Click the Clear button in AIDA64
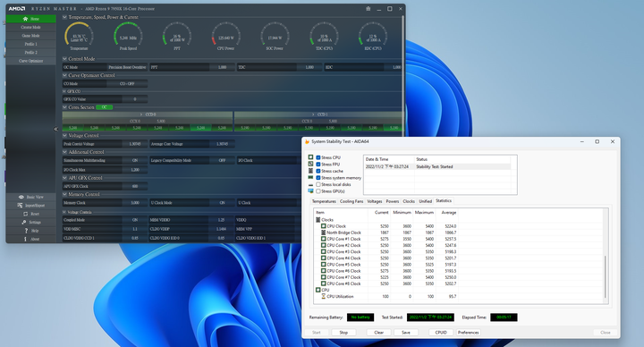This screenshot has height=347, width=644. [378, 333]
